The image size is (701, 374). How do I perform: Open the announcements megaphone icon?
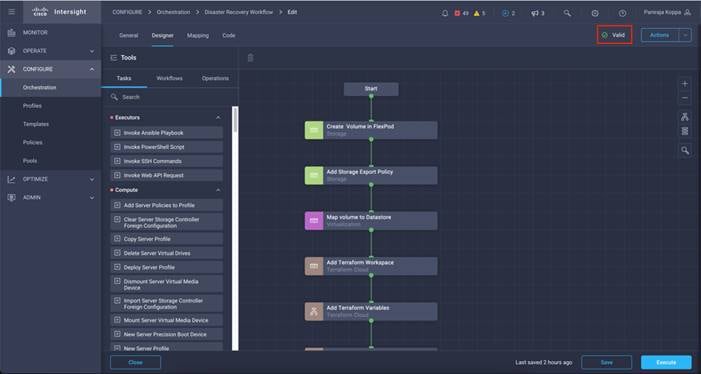[x=537, y=13]
